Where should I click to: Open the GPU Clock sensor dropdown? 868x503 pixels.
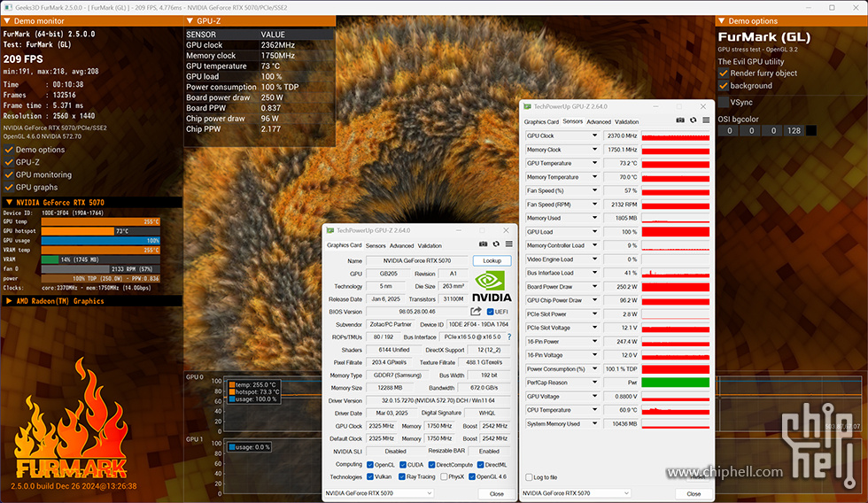pyautogui.click(x=594, y=135)
